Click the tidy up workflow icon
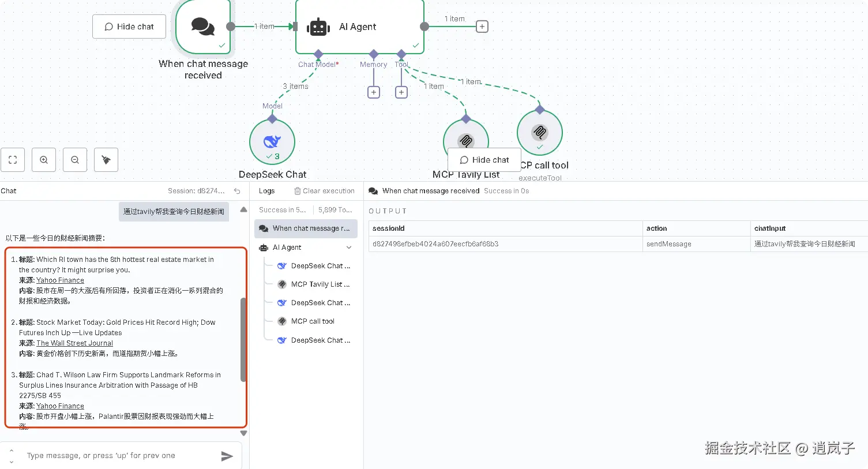The height and width of the screenshot is (469, 868). tap(106, 160)
